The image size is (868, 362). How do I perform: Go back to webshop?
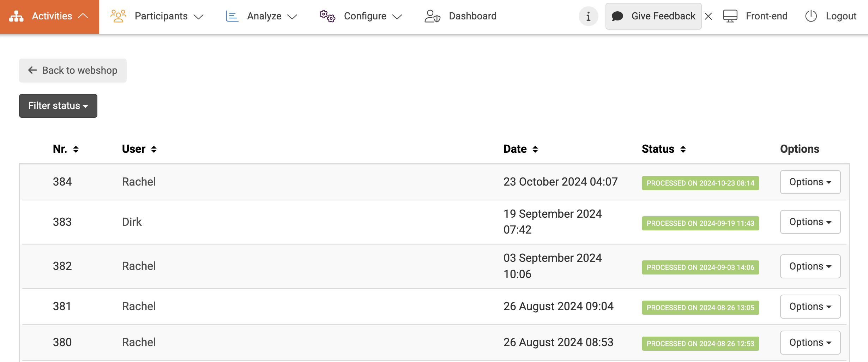coord(73,71)
